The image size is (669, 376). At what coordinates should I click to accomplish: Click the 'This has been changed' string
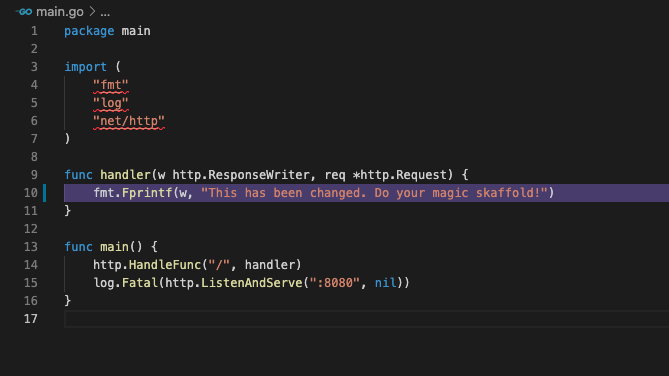[374, 193]
